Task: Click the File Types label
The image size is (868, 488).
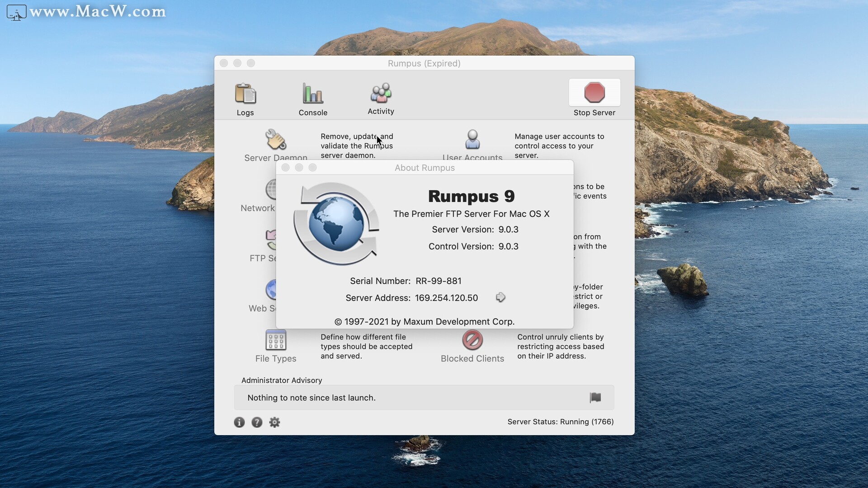Action: point(276,358)
